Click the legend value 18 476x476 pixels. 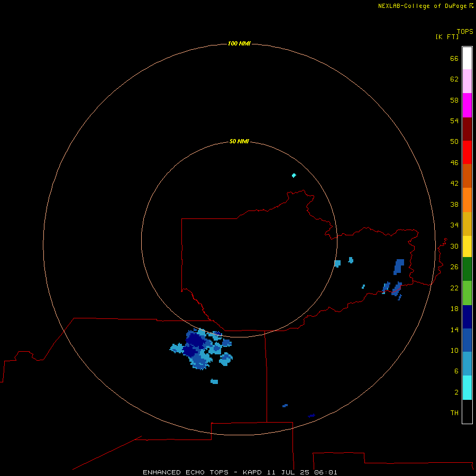[454, 308]
